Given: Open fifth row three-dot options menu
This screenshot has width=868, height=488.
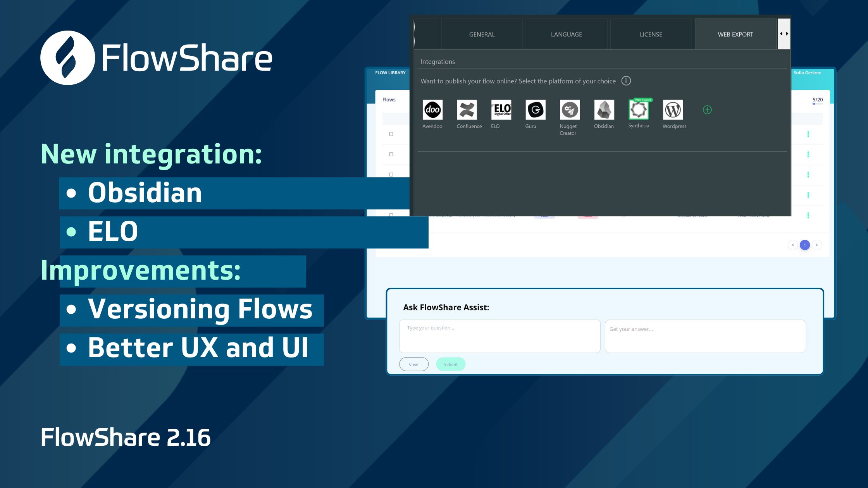Looking at the screenshot, I should [808, 215].
